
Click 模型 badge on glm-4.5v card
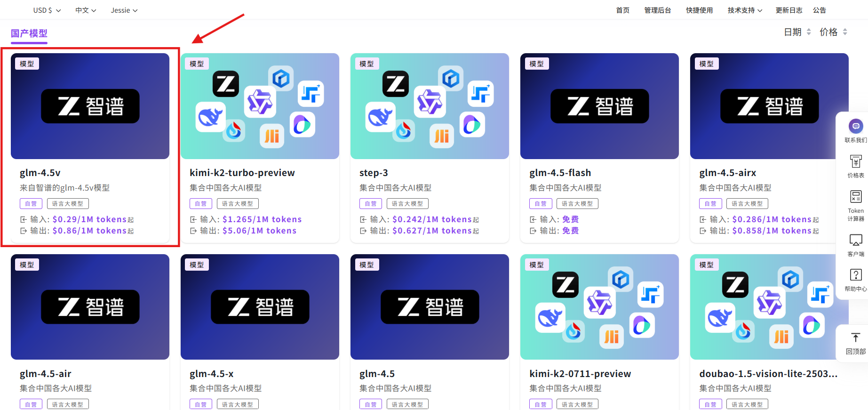[27, 64]
